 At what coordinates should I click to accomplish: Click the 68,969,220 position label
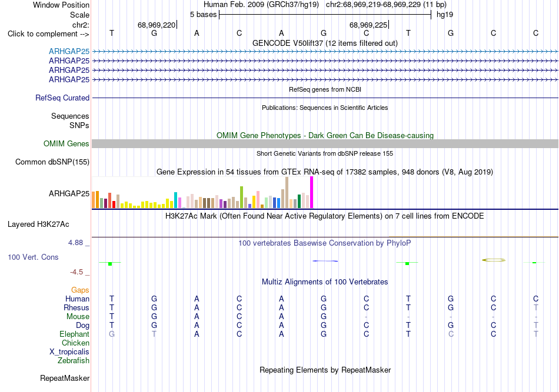tap(157, 25)
